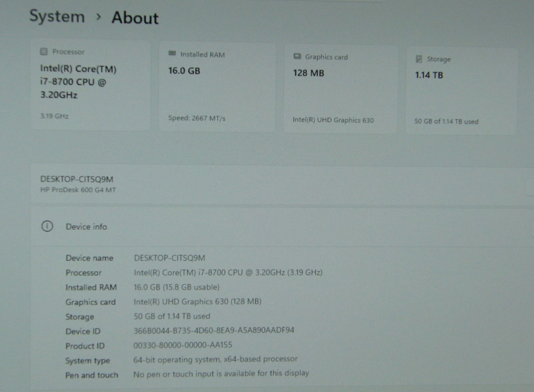The height and width of the screenshot is (392, 534).
Task: Click the HP ProDesk 600 G4 MT label
Action: (x=78, y=190)
